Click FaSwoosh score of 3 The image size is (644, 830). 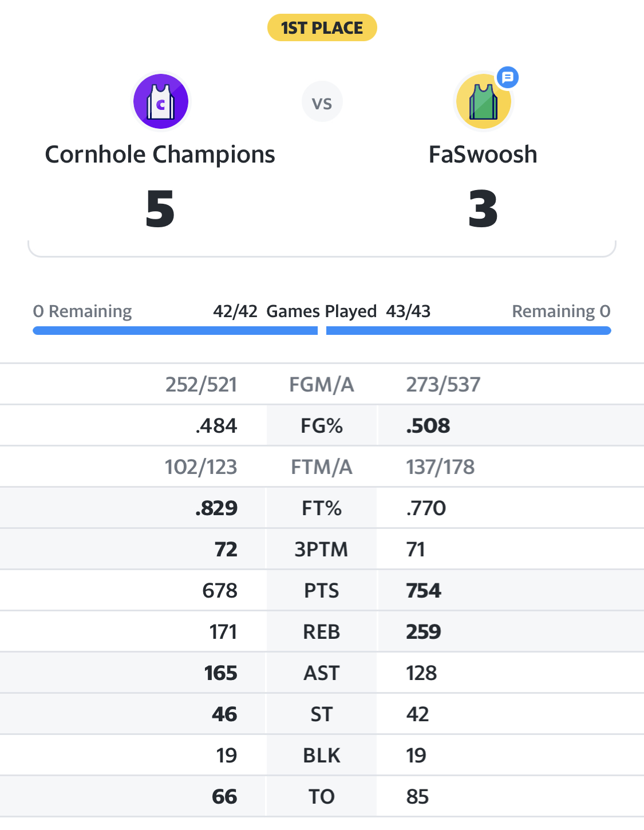pyautogui.click(x=483, y=209)
